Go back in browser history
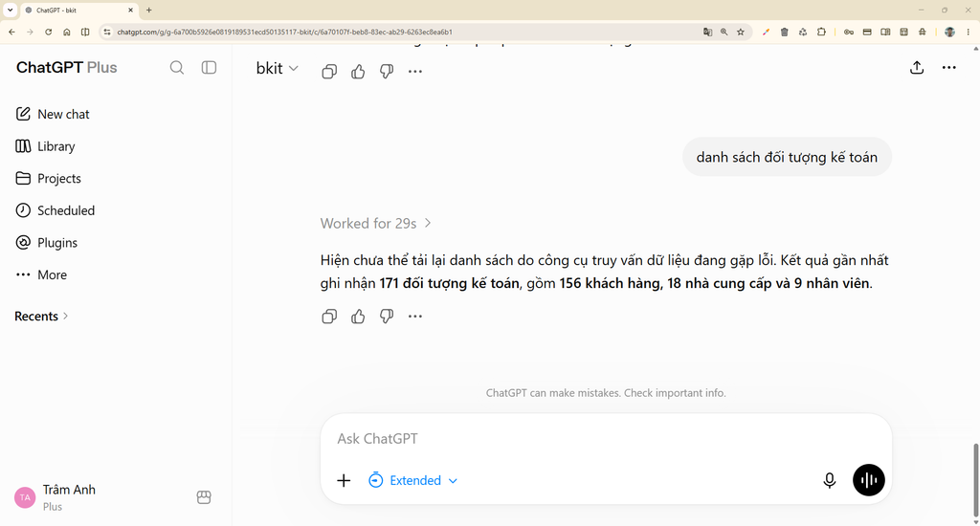980x526 pixels. pos(11,32)
